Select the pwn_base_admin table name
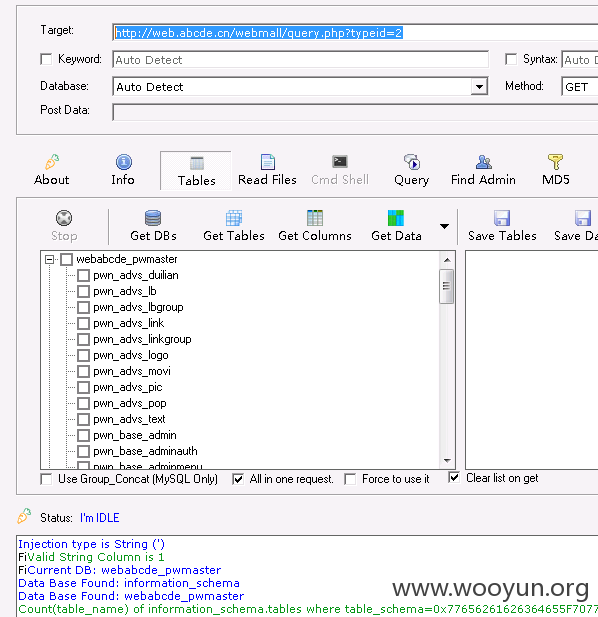The image size is (598, 617). 135,435
